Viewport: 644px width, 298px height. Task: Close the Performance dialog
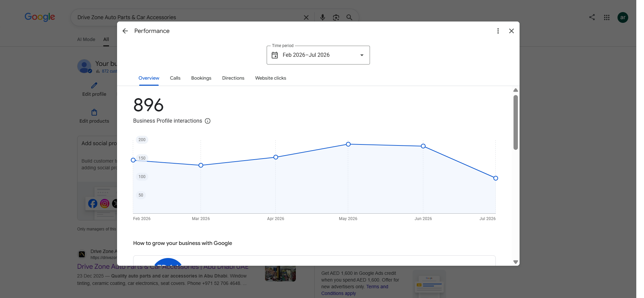[x=512, y=31]
